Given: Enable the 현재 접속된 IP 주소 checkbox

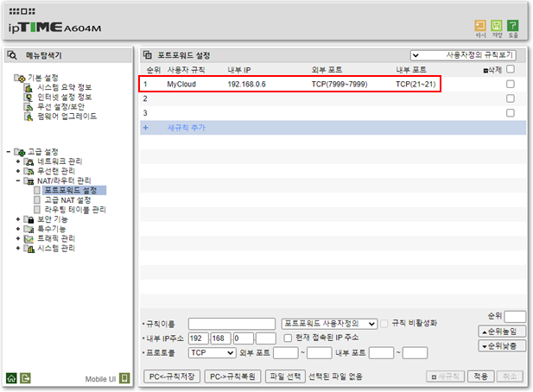Looking at the screenshot, I should 288,338.
